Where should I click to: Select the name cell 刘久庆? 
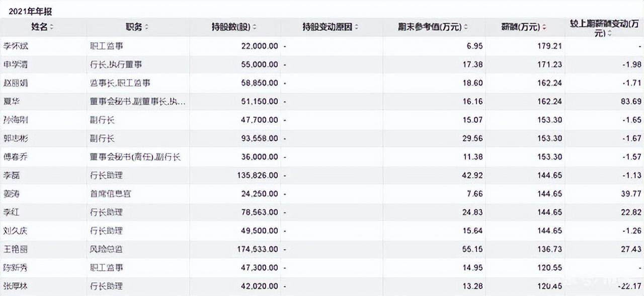point(15,231)
